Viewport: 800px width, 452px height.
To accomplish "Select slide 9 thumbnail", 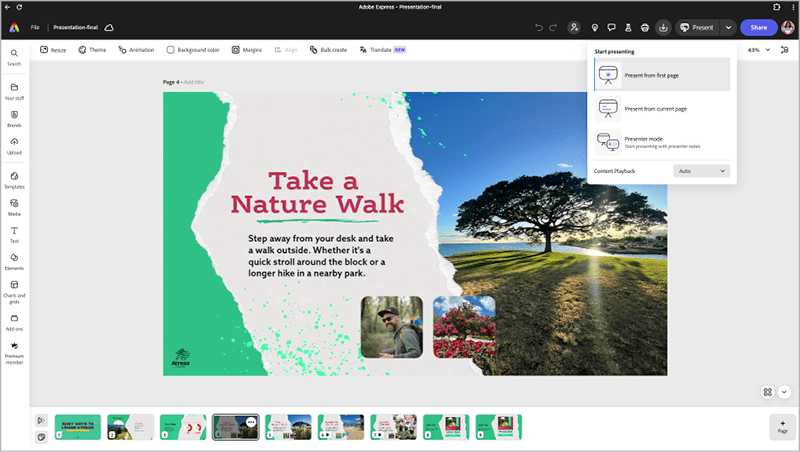I will (x=499, y=427).
